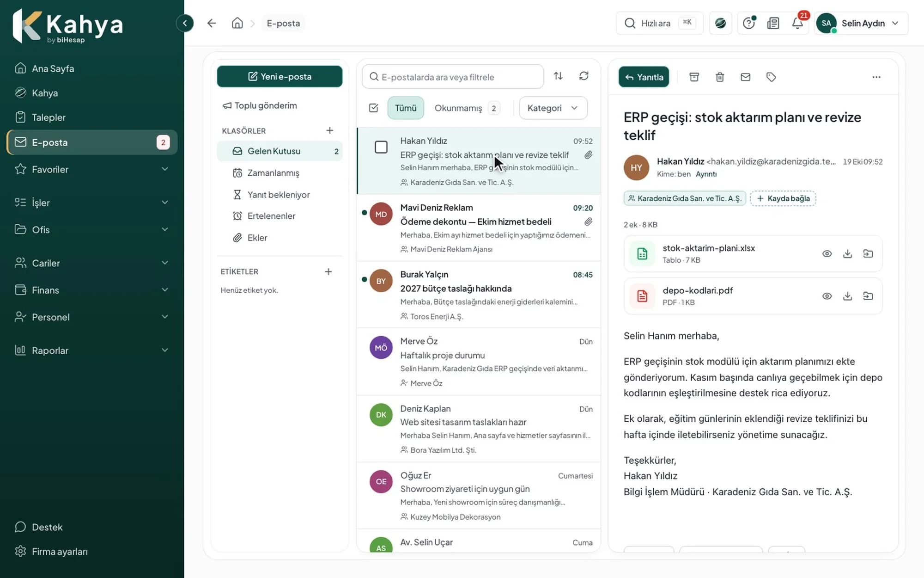
Task: Save stok-aktarim-plani.xlsx to folder icon
Action: 868,254
